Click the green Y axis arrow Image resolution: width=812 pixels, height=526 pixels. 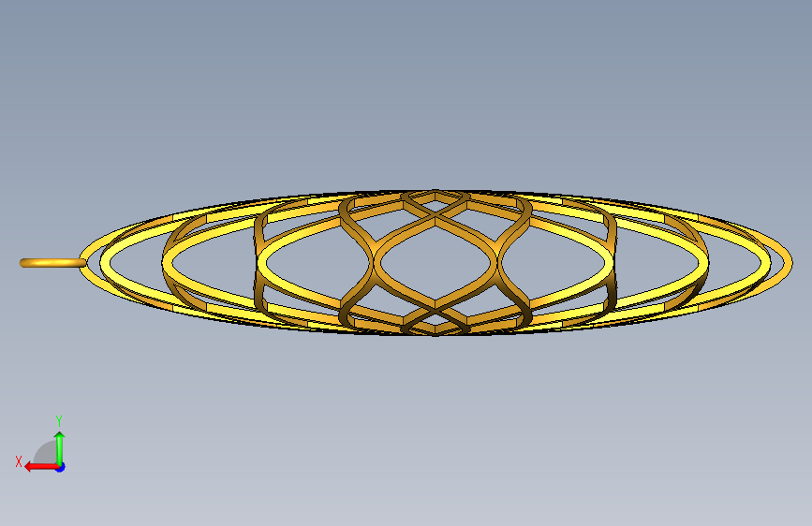tap(60, 448)
